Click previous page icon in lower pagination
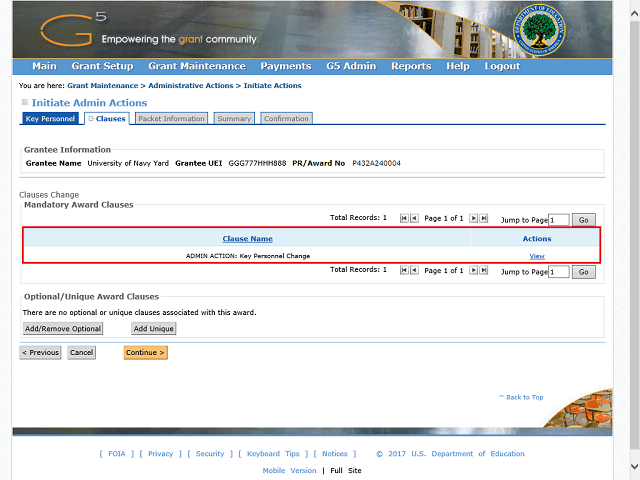 414,270
